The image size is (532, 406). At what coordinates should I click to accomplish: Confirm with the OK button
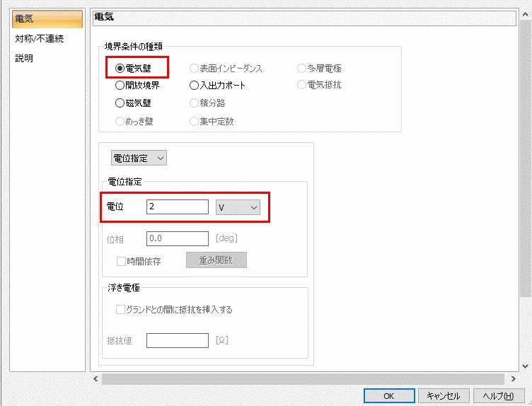pos(388,396)
